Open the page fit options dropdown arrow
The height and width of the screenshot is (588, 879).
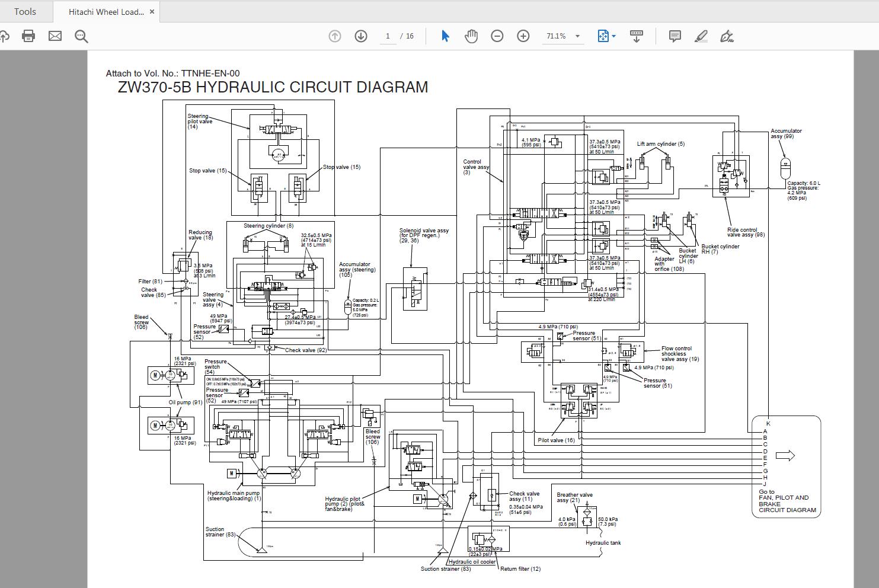coord(614,36)
